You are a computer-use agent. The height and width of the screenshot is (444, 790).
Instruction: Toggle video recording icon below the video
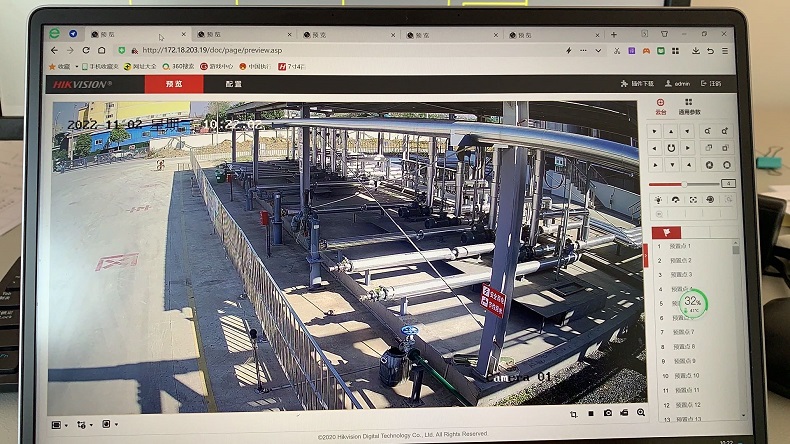624,413
